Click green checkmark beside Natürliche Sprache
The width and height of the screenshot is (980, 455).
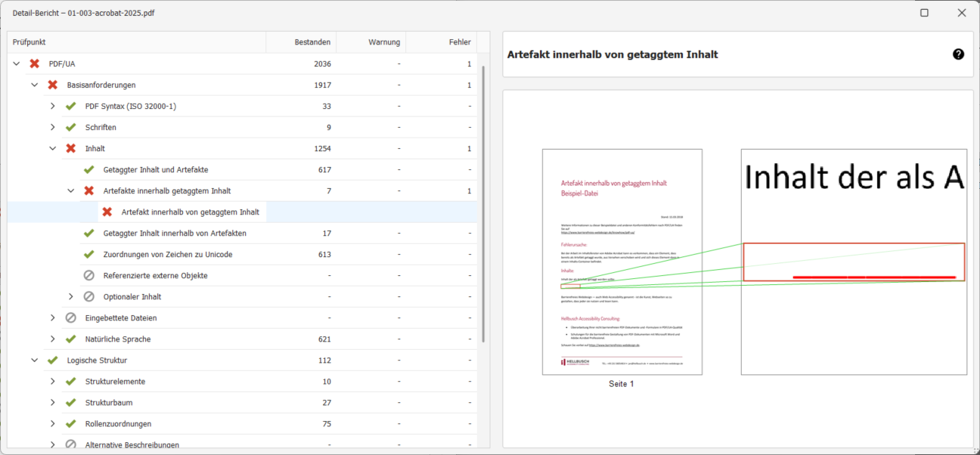pyautogui.click(x=71, y=339)
